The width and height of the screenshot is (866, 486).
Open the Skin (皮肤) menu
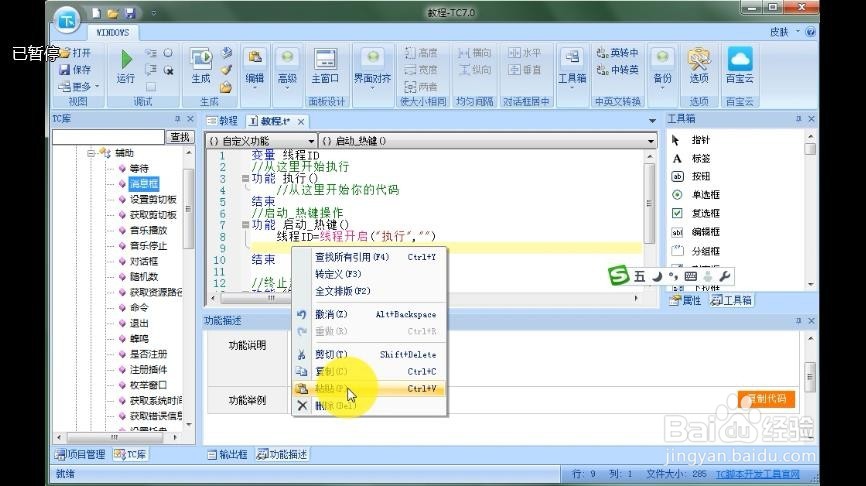[x=784, y=32]
